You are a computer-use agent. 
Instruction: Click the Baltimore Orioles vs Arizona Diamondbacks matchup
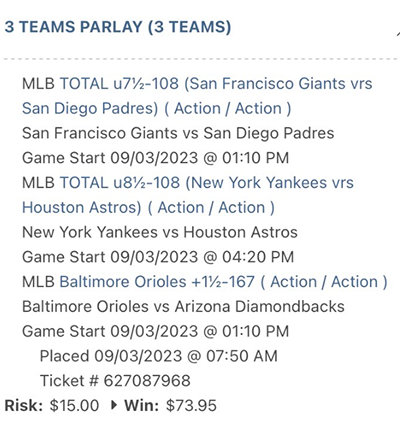[183, 307]
